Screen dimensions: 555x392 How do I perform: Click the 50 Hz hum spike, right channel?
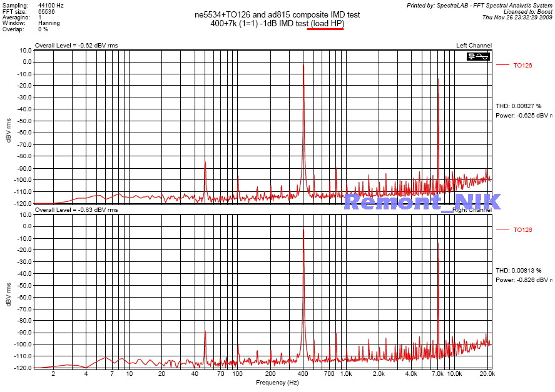coord(205,333)
